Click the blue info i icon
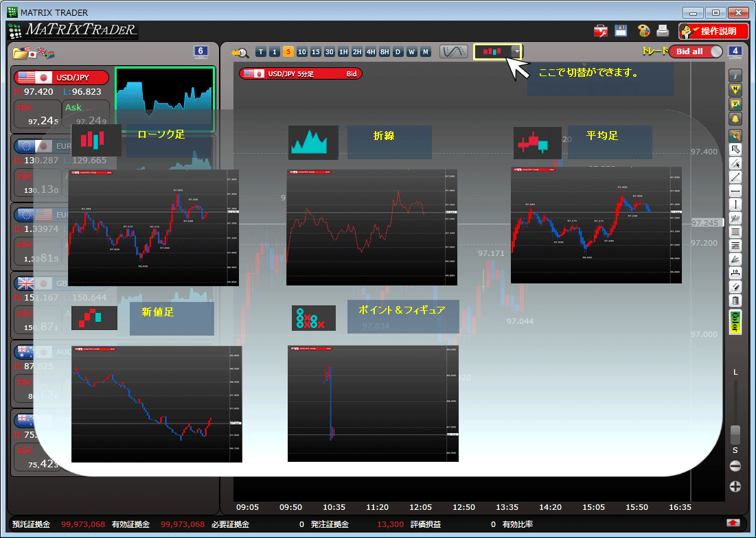The width and height of the screenshot is (756, 538). (735, 75)
